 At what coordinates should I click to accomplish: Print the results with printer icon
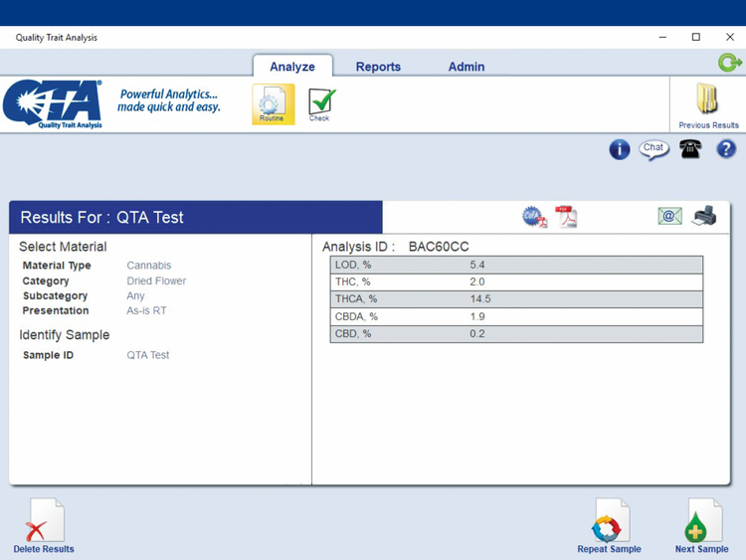(704, 216)
